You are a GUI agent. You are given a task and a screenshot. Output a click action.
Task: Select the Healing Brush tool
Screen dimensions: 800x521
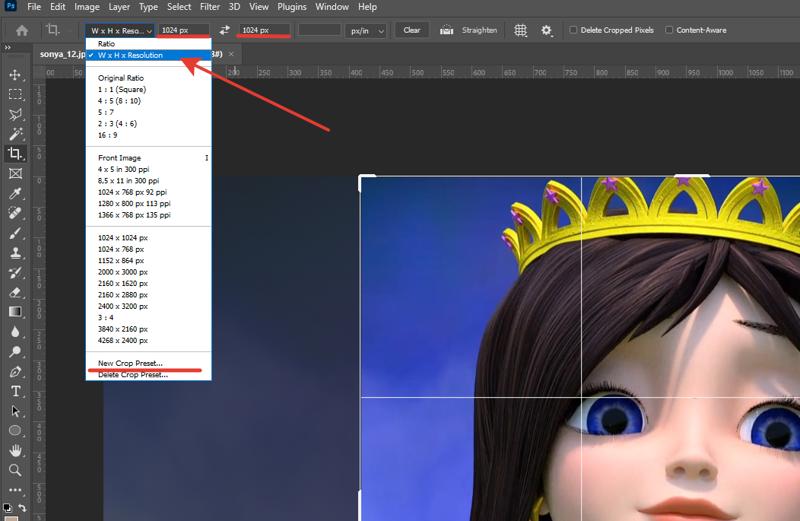[15, 213]
